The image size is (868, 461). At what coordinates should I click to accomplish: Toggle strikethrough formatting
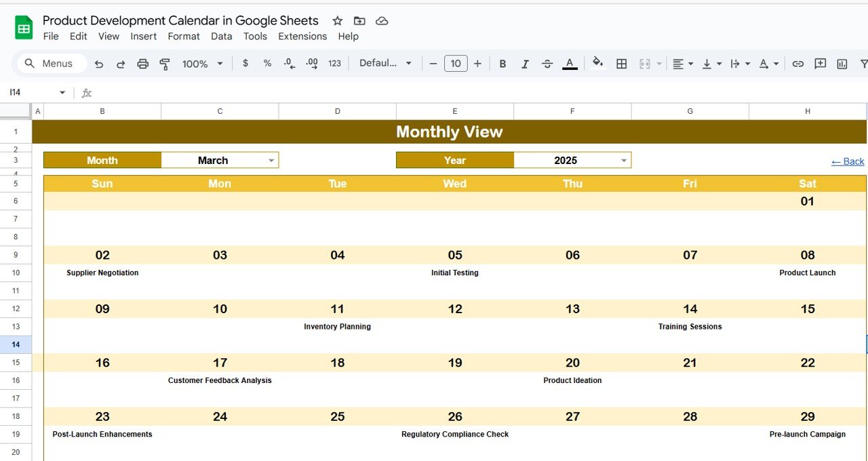(547, 64)
